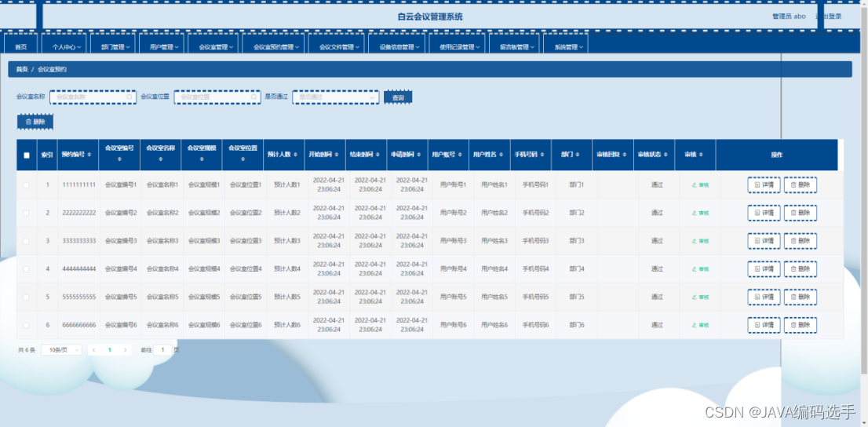The image size is (868, 427).
Task: Open 详情 for row 用户账号1
Action: (764, 185)
